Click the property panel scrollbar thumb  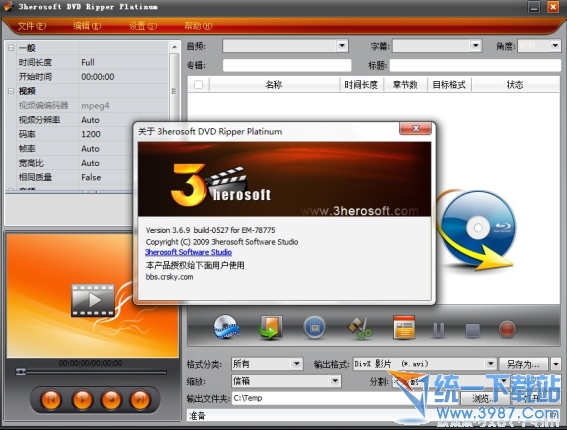tap(174, 91)
